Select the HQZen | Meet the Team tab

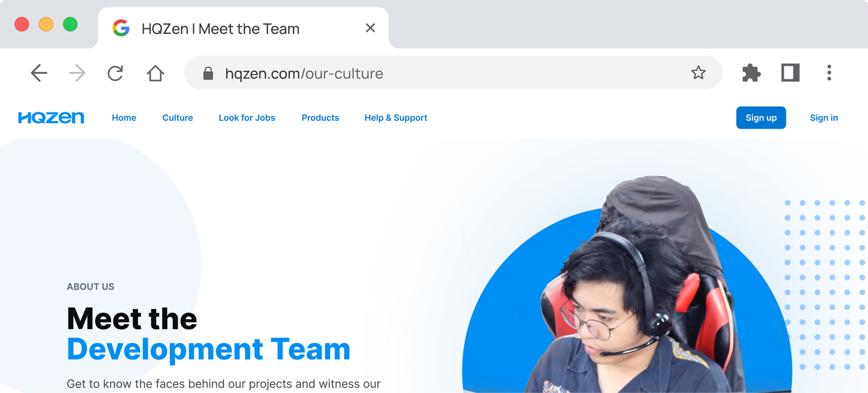click(243, 28)
